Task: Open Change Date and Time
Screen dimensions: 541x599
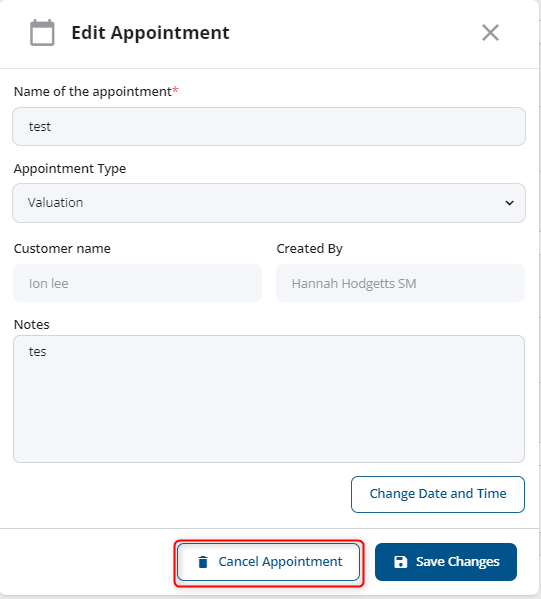Action: coord(438,494)
